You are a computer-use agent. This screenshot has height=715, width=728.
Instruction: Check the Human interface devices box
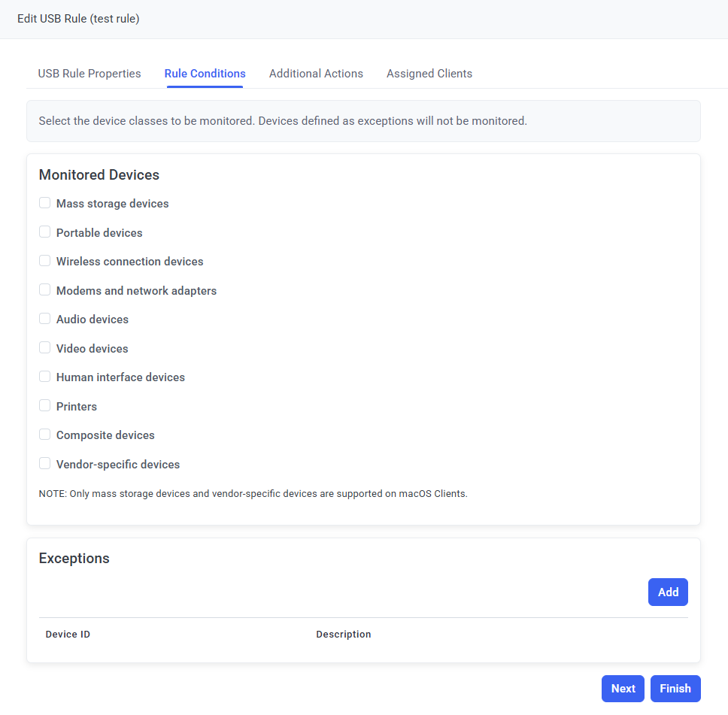pyautogui.click(x=45, y=377)
